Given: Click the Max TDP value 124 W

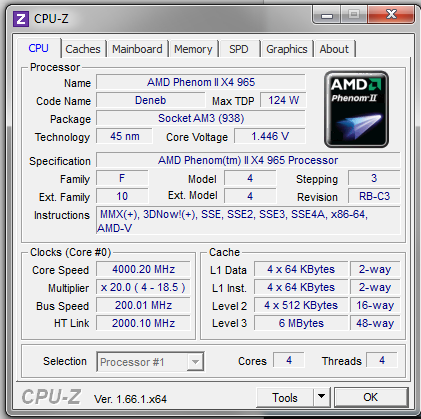Looking at the screenshot, I should (x=283, y=100).
